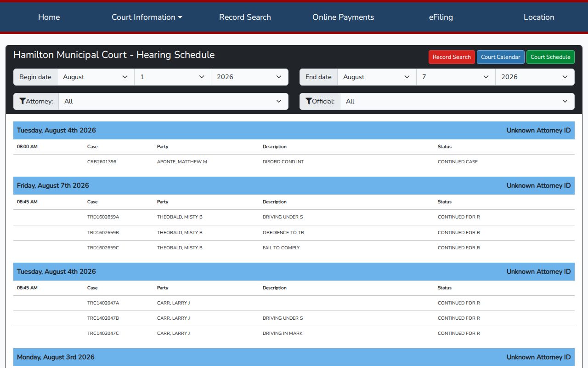Click the filter icon beside Official

click(309, 101)
